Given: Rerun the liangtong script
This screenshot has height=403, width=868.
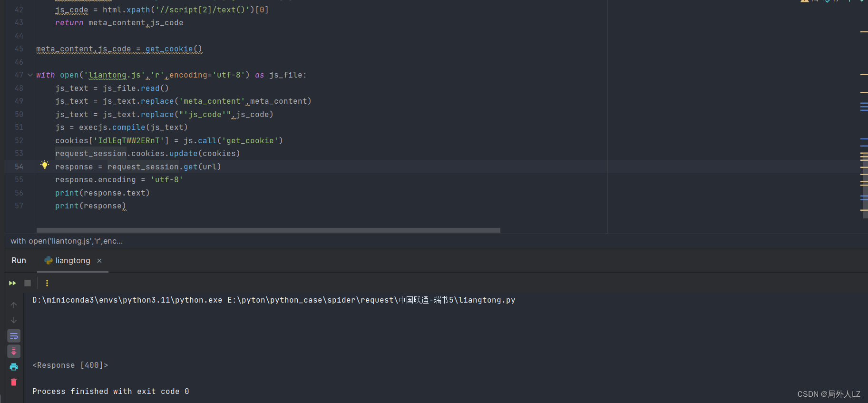Looking at the screenshot, I should click(x=13, y=283).
